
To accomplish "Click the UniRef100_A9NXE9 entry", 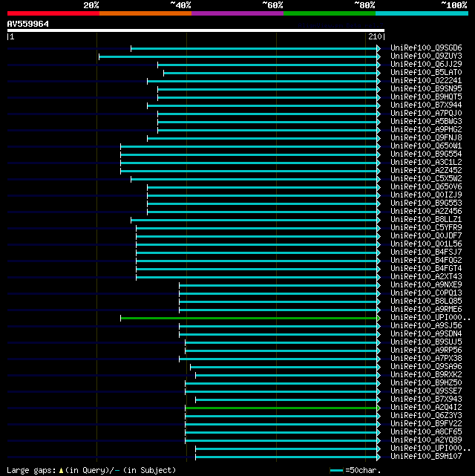I will click(x=426, y=284).
